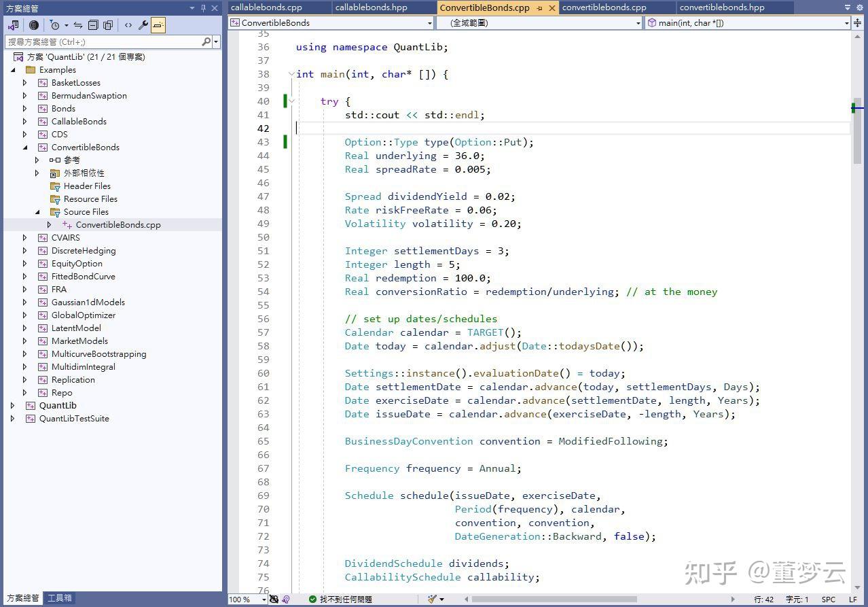
Task: Click the split editor window icon
Action: coord(858,22)
